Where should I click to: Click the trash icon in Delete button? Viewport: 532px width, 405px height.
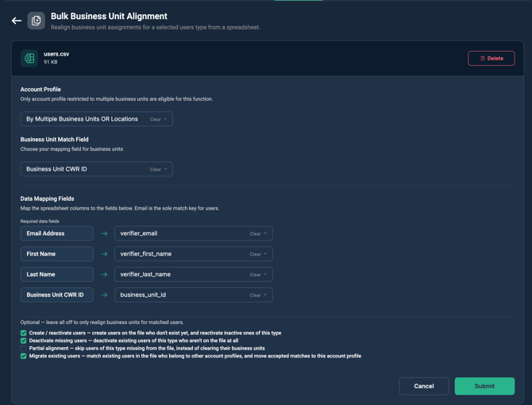[483, 58]
